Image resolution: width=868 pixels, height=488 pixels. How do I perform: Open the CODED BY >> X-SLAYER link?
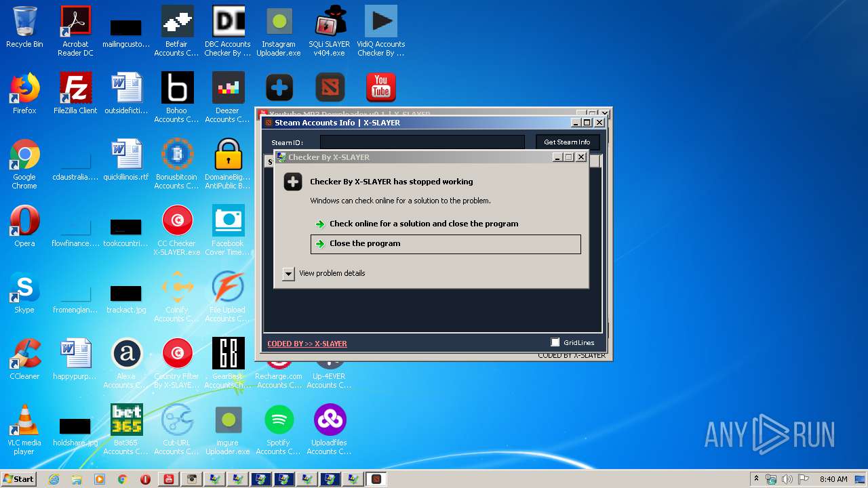307,344
